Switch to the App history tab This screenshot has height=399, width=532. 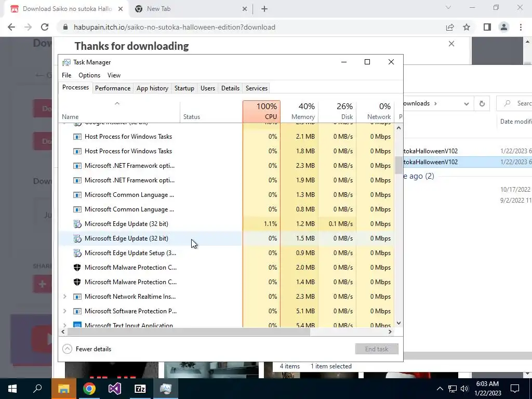click(x=152, y=88)
